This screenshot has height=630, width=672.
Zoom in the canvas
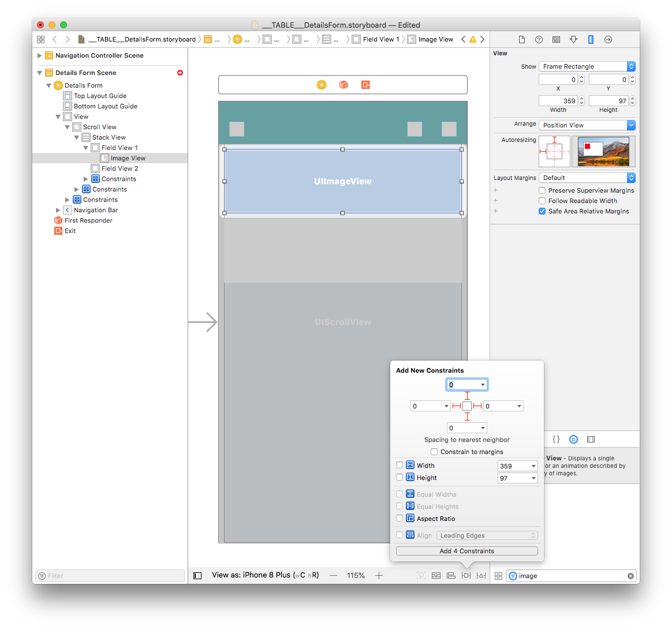tap(379, 576)
